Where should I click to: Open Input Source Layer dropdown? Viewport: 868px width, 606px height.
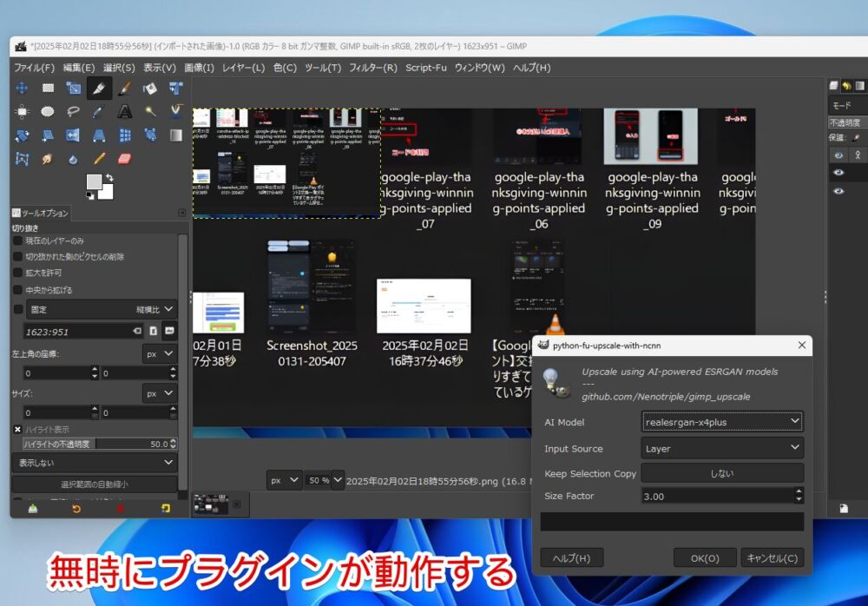pos(722,448)
